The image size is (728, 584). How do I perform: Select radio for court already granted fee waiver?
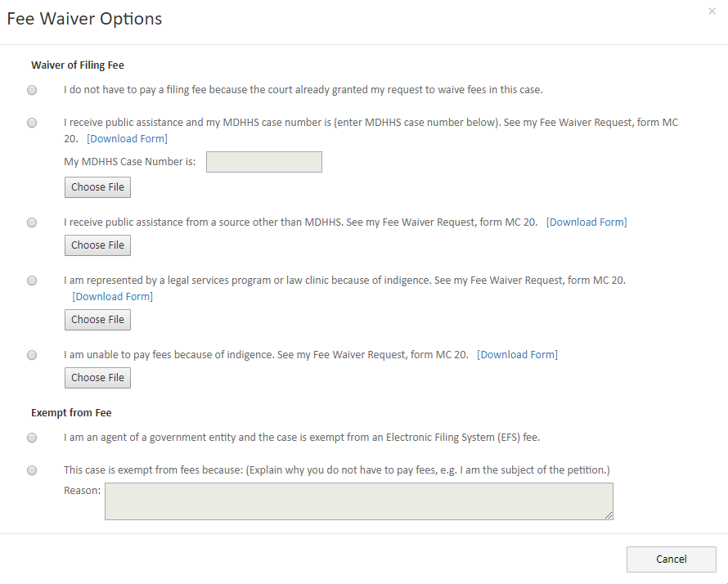point(32,90)
